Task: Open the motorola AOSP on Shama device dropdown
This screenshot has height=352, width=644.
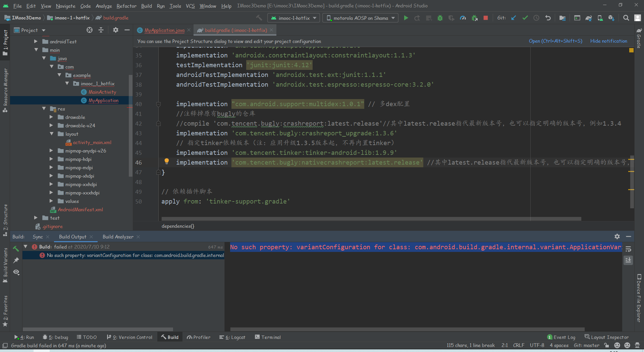Action: coord(361,18)
